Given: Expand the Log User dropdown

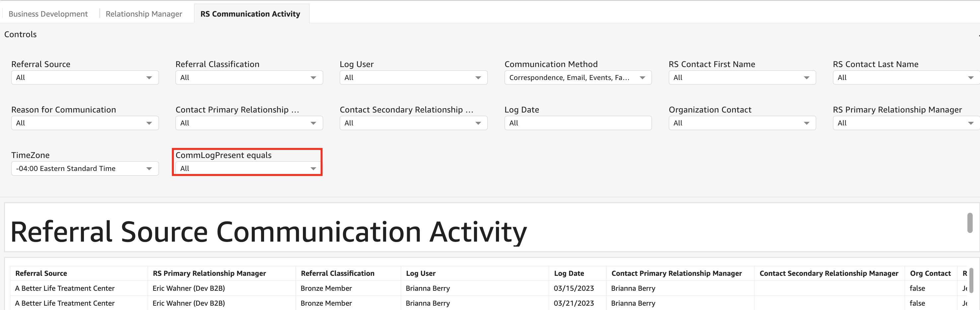Looking at the screenshot, I should (x=413, y=78).
